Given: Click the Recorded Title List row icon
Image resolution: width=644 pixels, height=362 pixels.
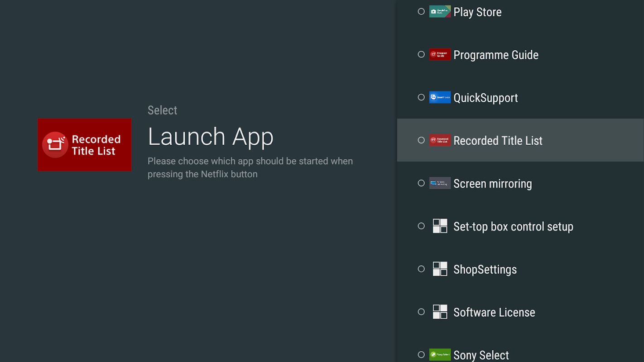Looking at the screenshot, I should (x=440, y=140).
